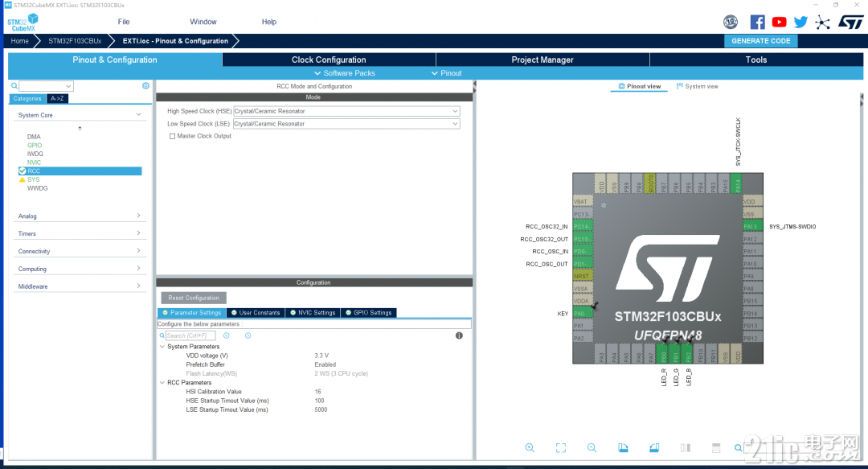Open the Window menu
This screenshot has height=469, width=868.
203,22
